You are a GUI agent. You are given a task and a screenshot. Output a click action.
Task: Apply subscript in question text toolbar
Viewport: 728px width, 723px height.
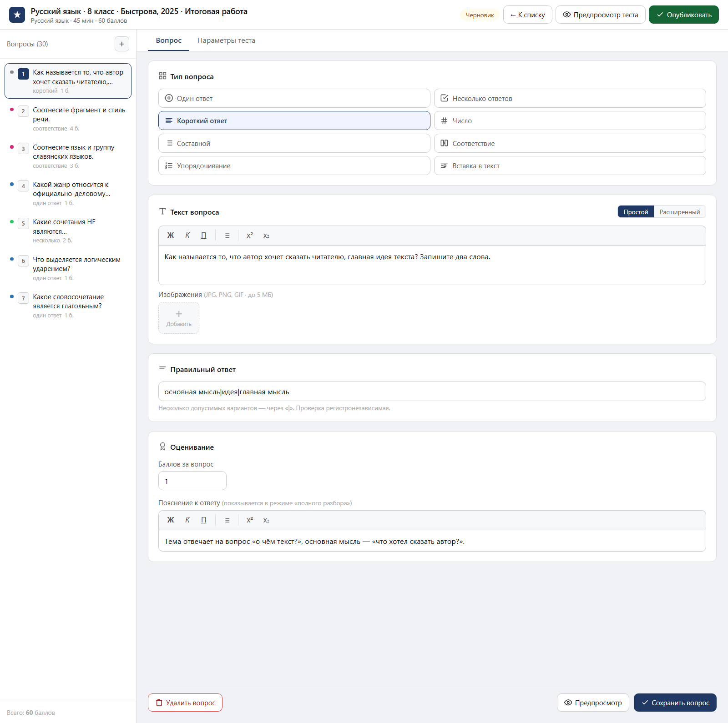coord(266,236)
